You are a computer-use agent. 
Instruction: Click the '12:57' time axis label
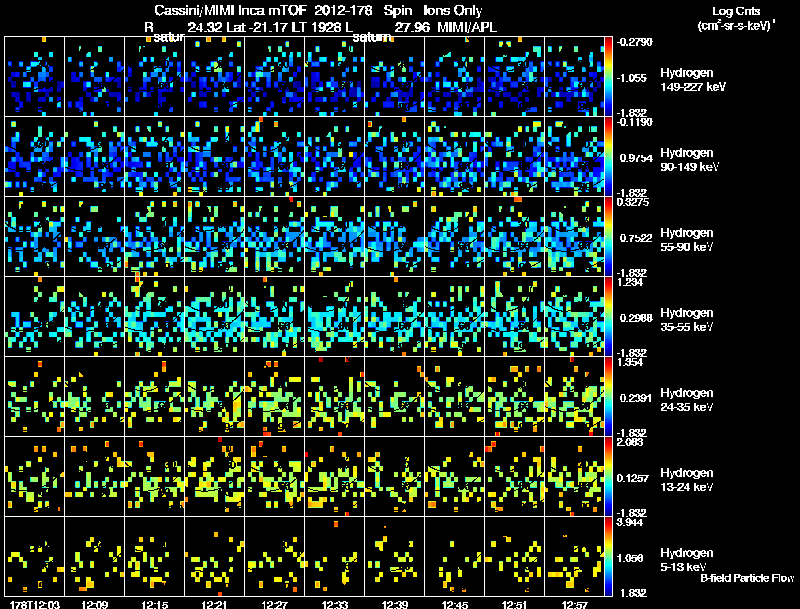click(x=574, y=604)
